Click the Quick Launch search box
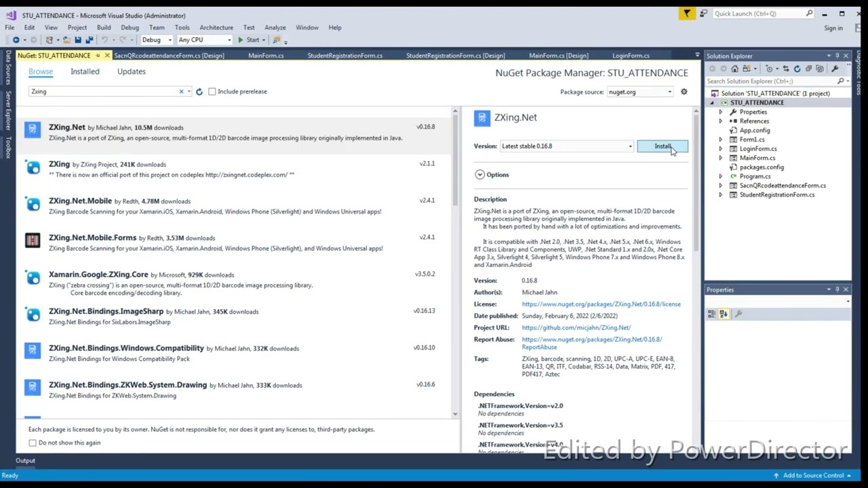 [764, 14]
